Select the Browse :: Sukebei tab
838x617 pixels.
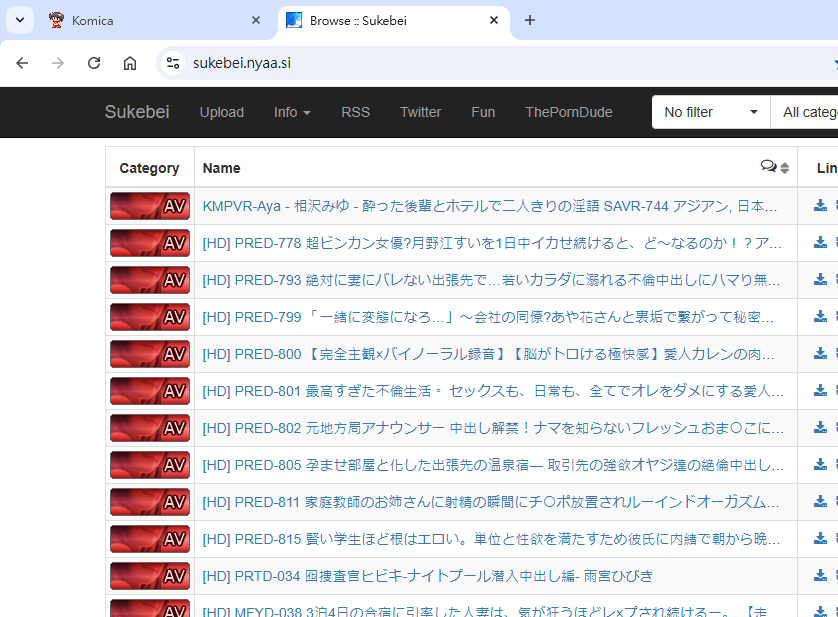pos(394,20)
